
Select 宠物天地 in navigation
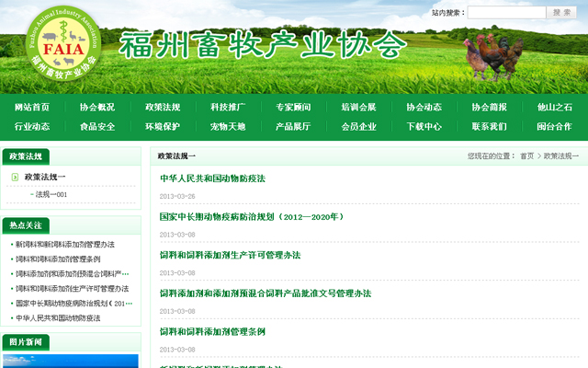(228, 127)
